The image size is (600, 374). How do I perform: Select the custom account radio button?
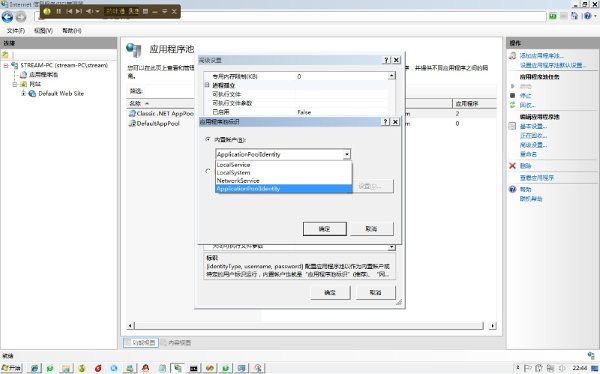(x=208, y=171)
